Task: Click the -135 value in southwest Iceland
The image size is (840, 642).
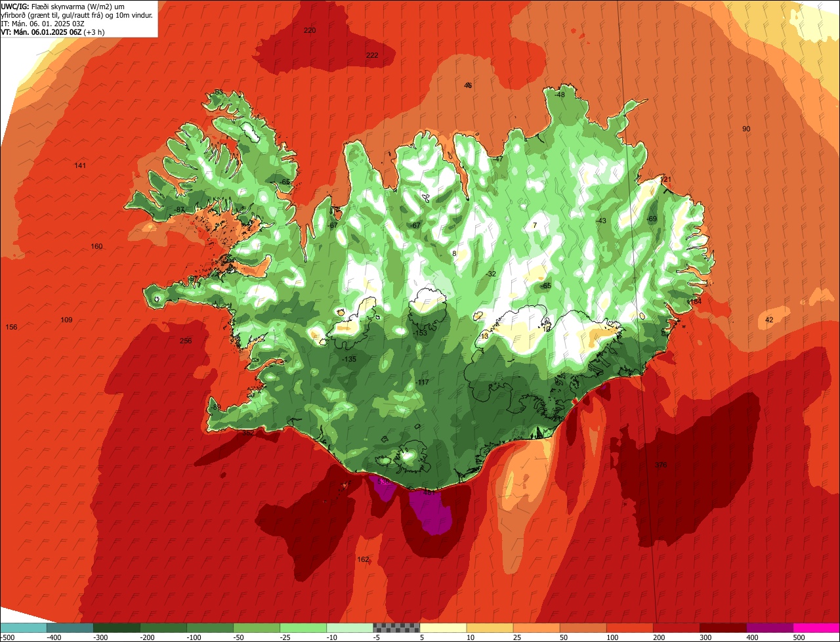Action: pyautogui.click(x=350, y=359)
